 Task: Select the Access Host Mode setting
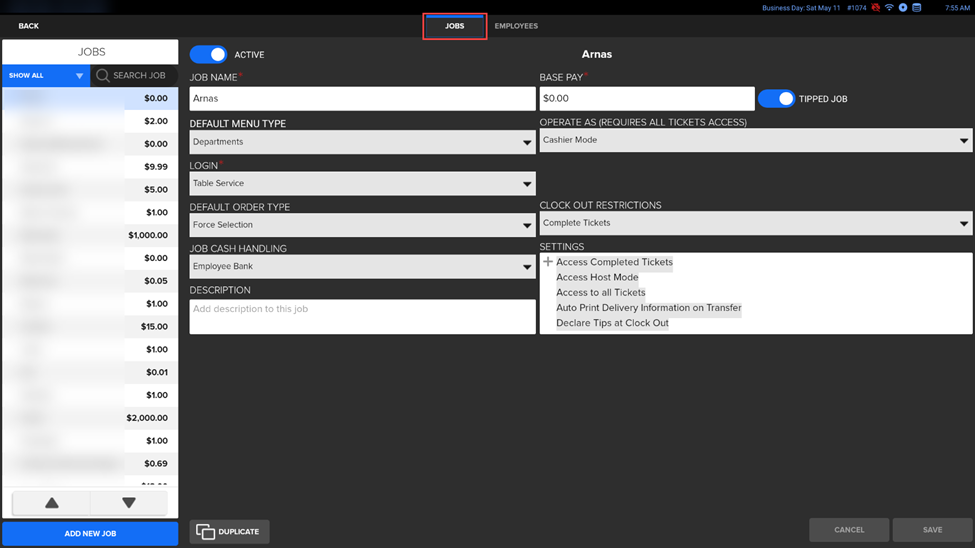(x=597, y=277)
